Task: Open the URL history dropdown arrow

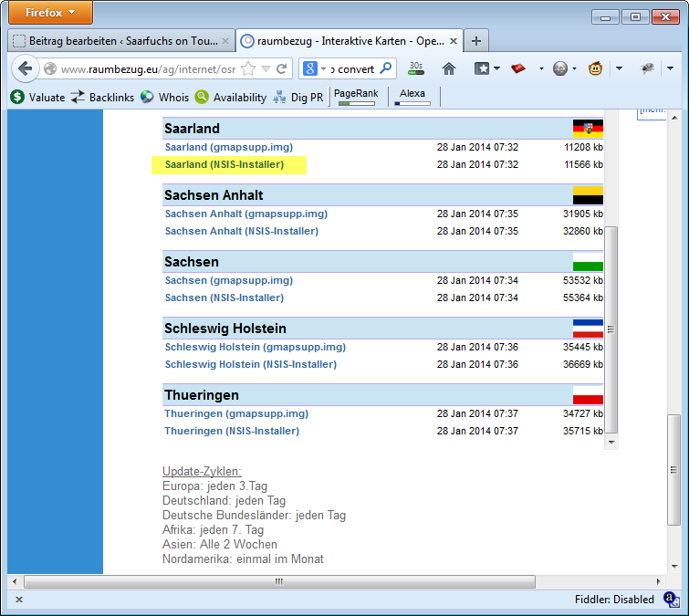Action: pos(266,68)
